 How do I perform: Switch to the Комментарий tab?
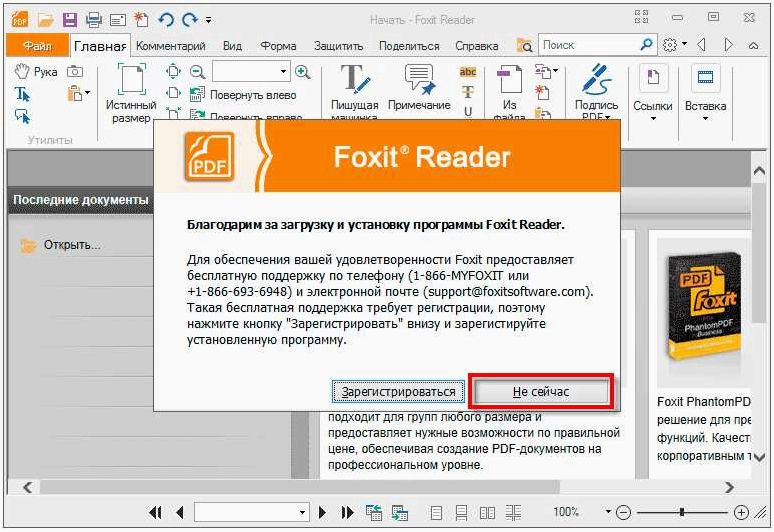pyautogui.click(x=171, y=46)
